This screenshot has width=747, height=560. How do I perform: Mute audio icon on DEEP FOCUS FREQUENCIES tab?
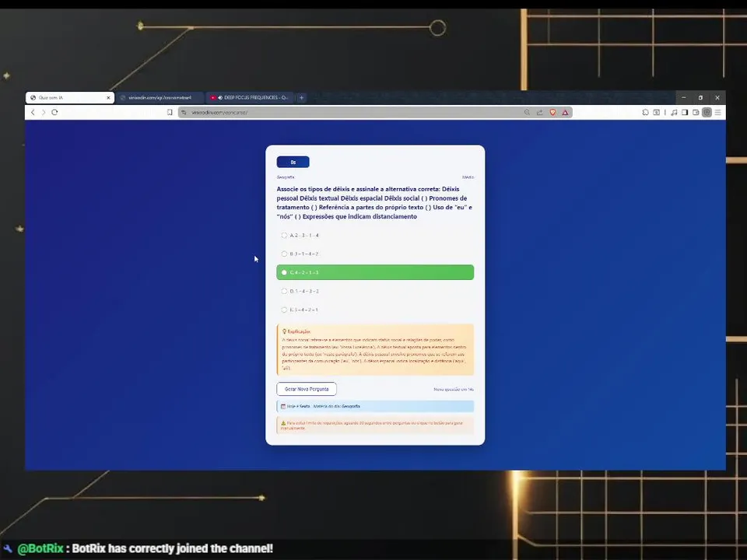pyautogui.click(x=220, y=98)
